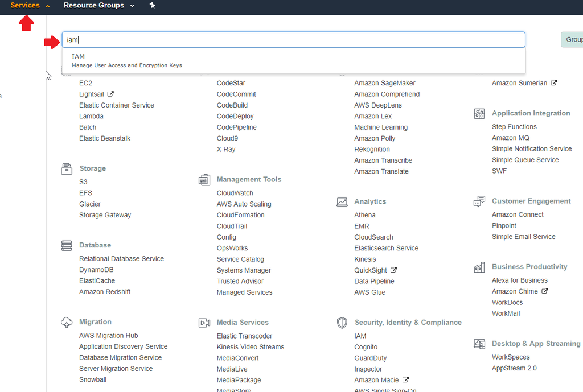Click external link icon beside Amazon Sumerian
The height and width of the screenshot is (392, 583).
[553, 83]
